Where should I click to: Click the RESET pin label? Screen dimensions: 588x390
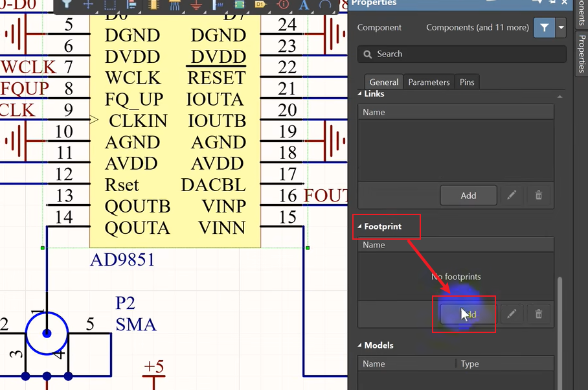tap(216, 78)
